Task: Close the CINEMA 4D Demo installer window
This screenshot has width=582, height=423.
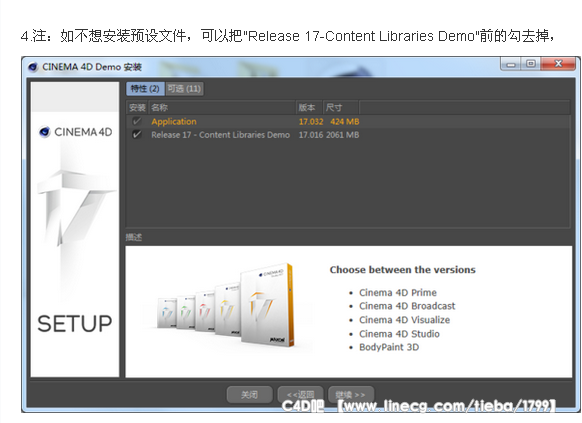Action: 558,64
